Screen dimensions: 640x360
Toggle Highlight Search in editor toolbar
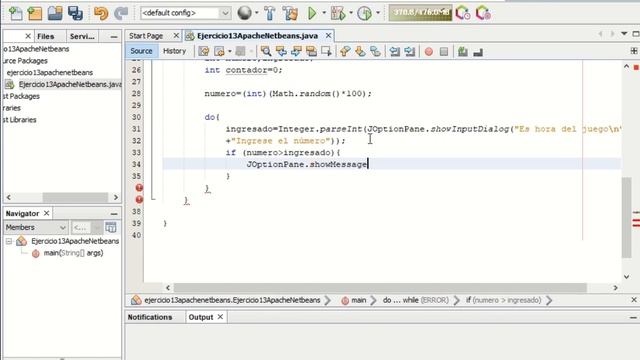(311, 51)
